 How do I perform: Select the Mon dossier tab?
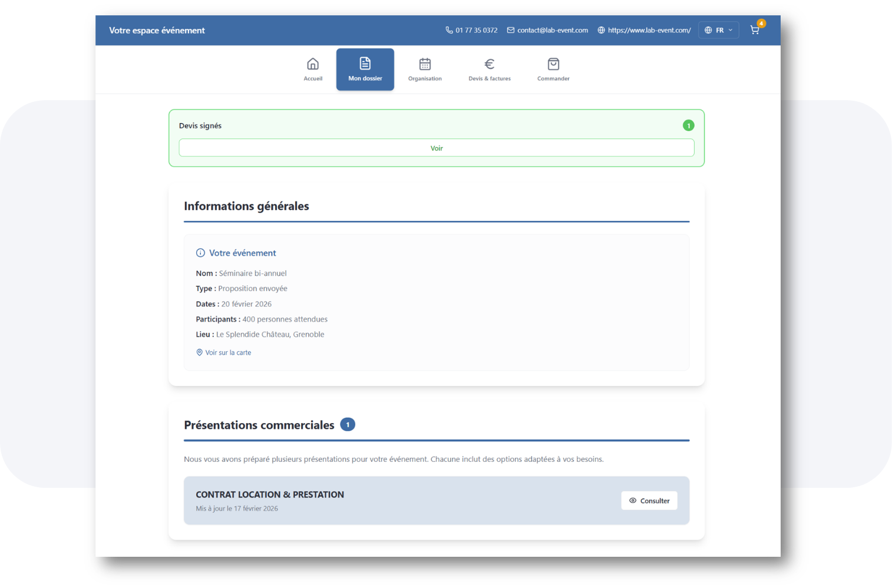[365, 70]
